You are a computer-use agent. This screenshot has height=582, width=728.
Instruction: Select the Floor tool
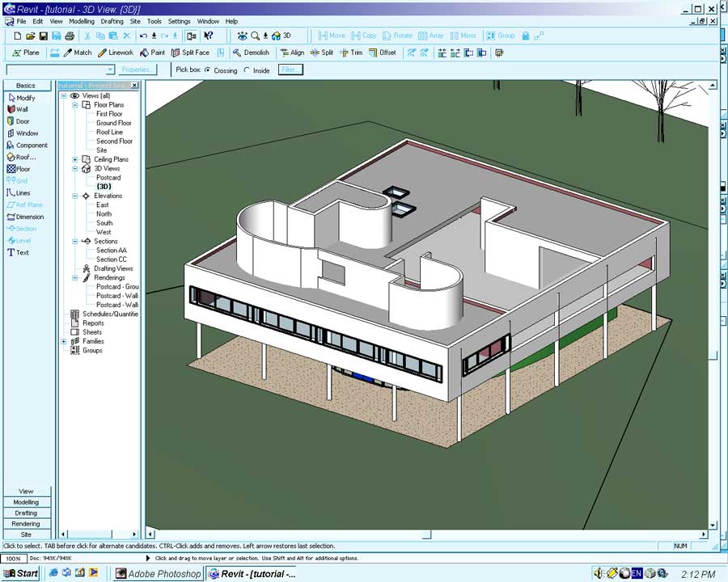pos(19,170)
